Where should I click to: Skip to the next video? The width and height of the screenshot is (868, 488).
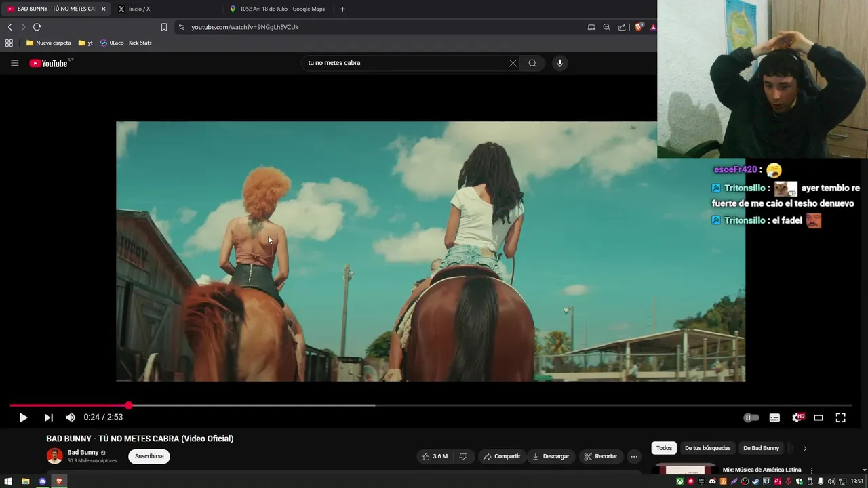coord(48,418)
